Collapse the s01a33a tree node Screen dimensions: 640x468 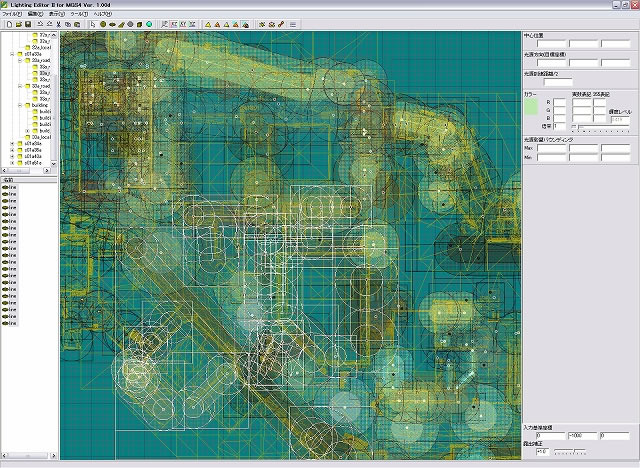coord(12,53)
